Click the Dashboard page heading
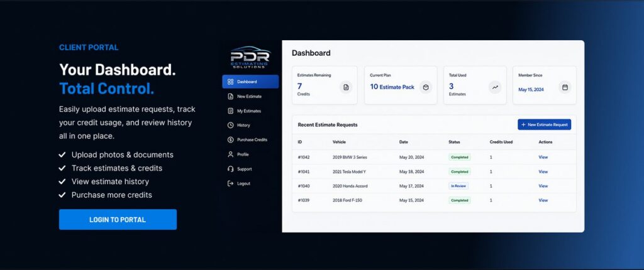Viewport: 644px width, 270px height. click(x=311, y=53)
